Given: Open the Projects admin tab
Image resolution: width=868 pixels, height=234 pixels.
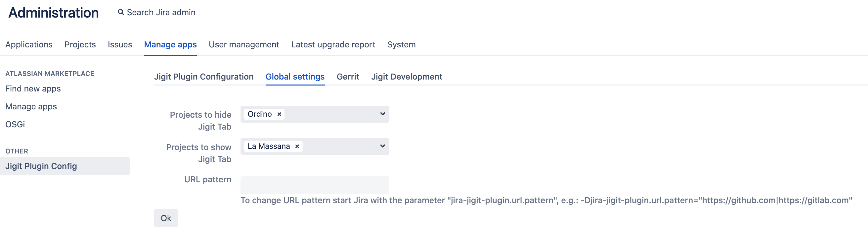Looking at the screenshot, I should tap(80, 44).
